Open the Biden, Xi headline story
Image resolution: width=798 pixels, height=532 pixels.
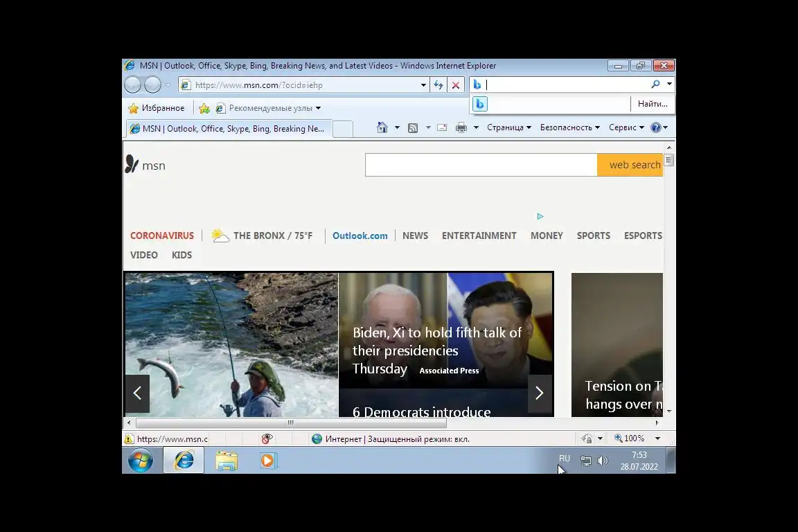click(x=437, y=351)
